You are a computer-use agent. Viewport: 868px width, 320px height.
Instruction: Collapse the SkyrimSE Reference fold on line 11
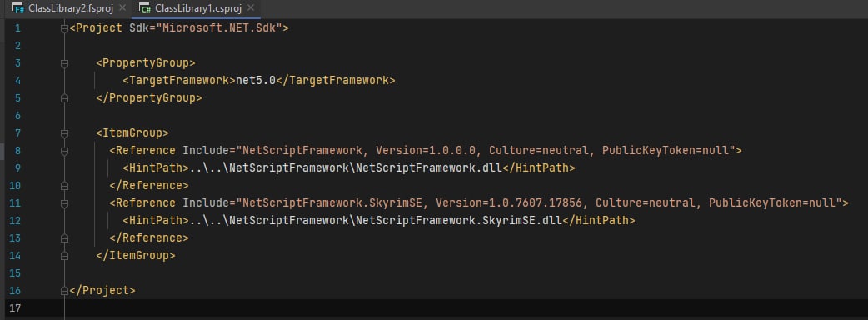[x=64, y=203]
